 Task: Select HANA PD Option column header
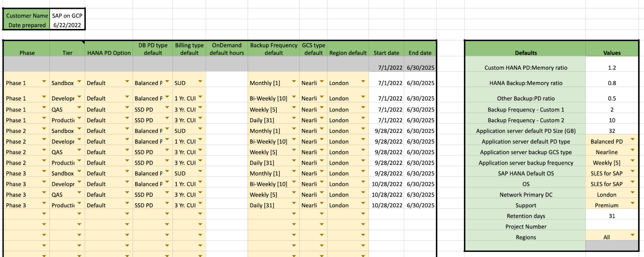[109, 49]
